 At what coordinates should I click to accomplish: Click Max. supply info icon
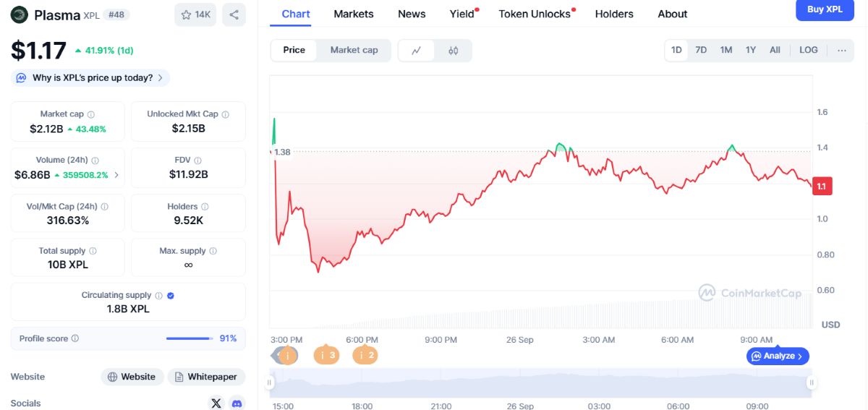click(x=213, y=251)
